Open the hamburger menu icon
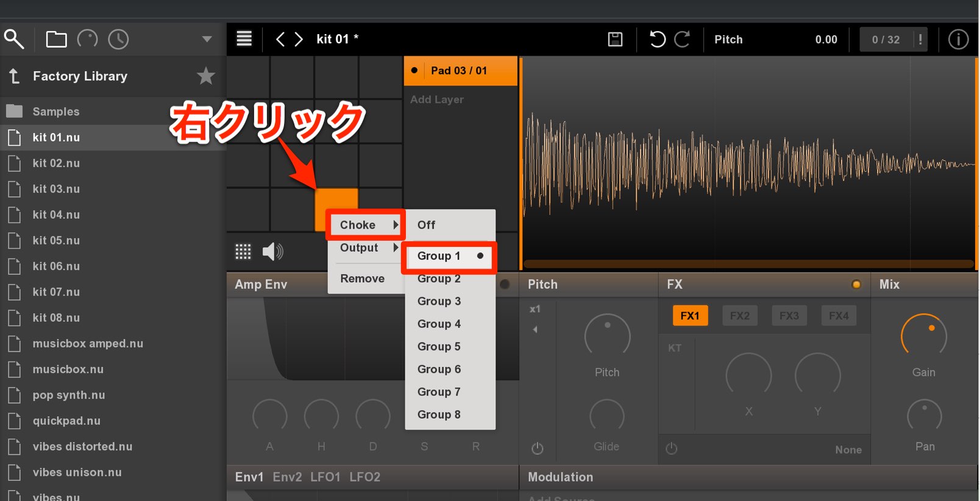This screenshot has width=980, height=501. [x=244, y=39]
